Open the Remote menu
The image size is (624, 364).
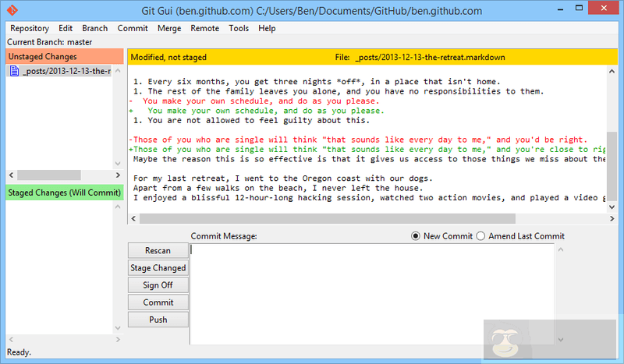coord(204,28)
